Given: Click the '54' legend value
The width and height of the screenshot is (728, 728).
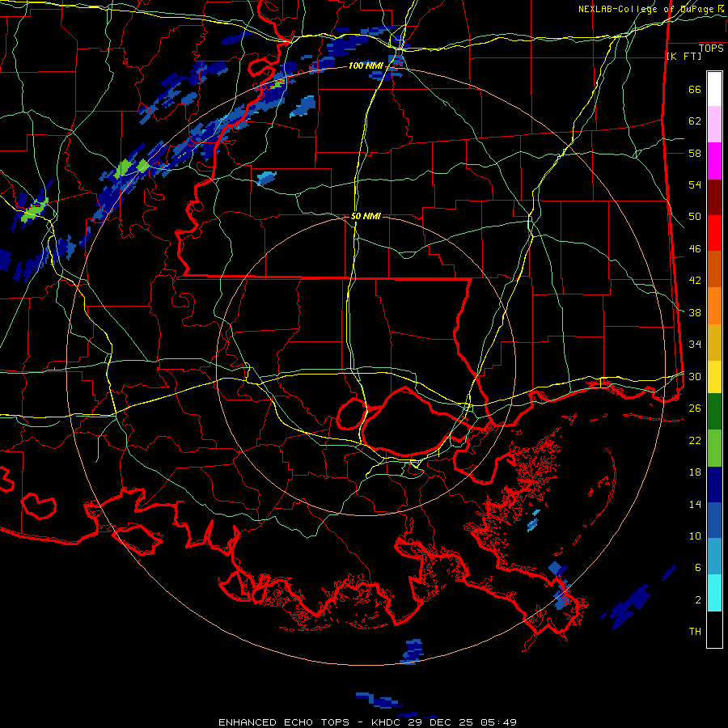Looking at the screenshot, I should tap(695, 184).
